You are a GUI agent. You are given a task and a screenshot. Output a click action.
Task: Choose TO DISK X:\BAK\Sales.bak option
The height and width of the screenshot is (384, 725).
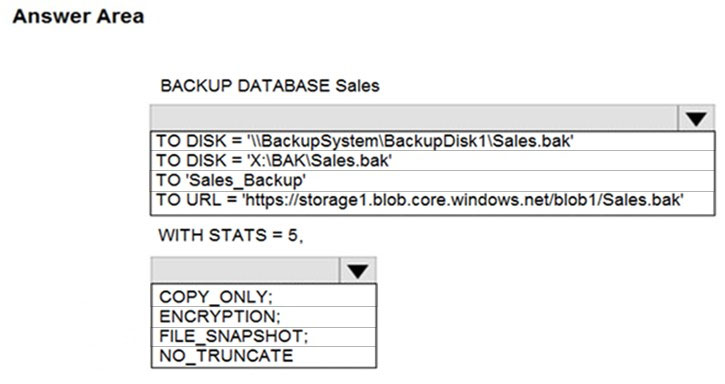[432, 161]
